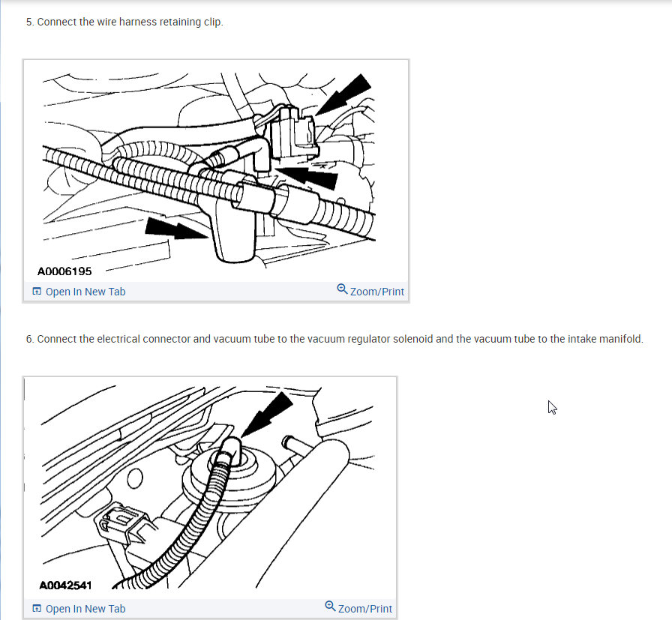This screenshot has width=672, height=620.
Task: Click the black arrow pointing at the vacuum tube
Action: [x=267, y=415]
